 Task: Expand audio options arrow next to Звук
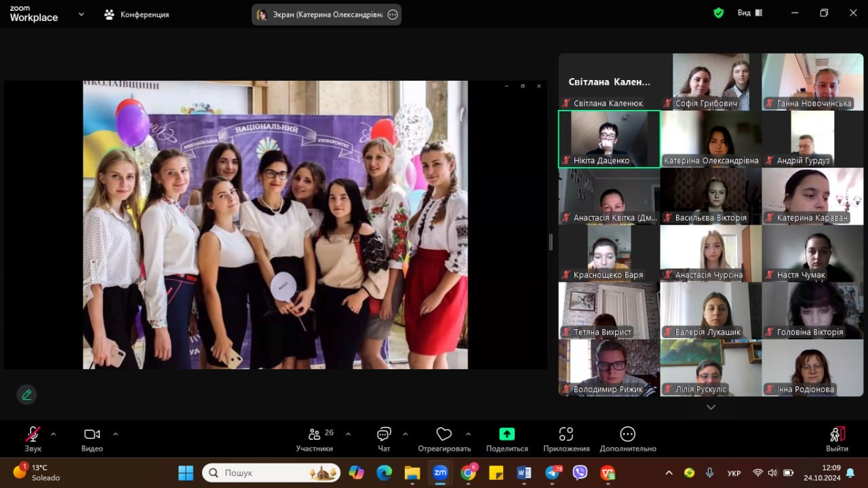pos(54,434)
